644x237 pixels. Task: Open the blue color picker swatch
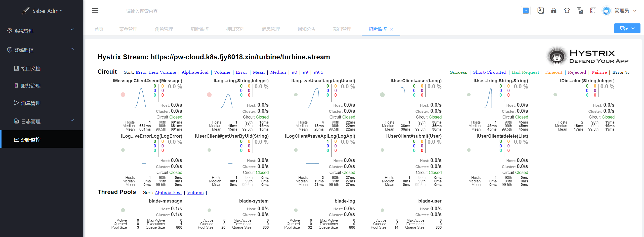(526, 11)
